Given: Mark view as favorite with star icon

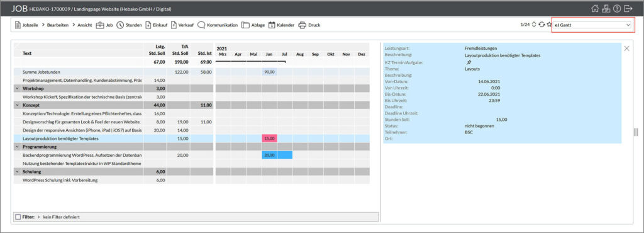Looking at the screenshot, I should 548,25.
